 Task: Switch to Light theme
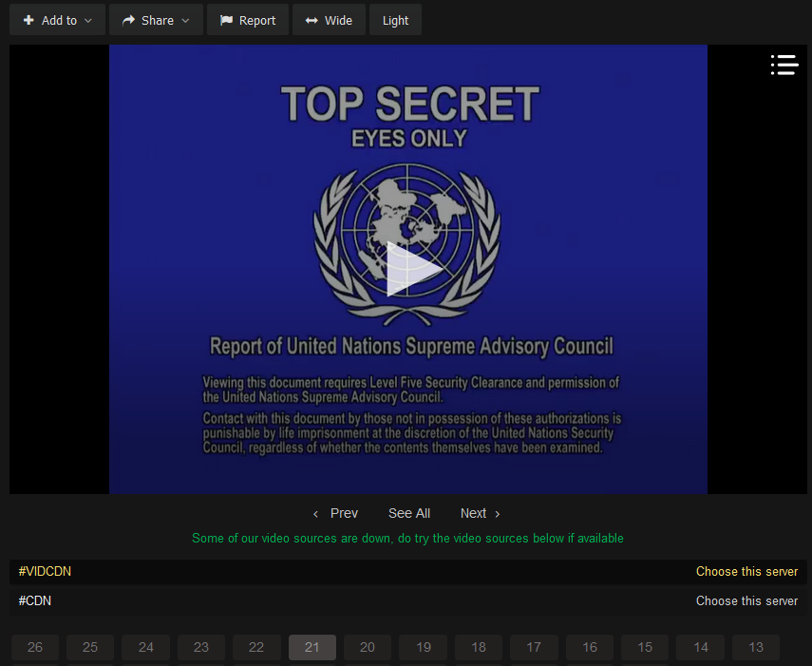(395, 20)
